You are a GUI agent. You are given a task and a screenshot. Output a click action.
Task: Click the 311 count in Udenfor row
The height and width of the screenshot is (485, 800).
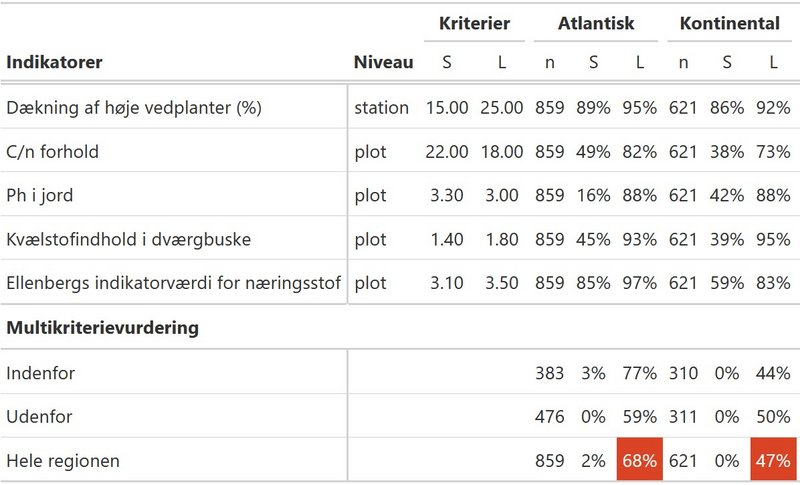click(x=683, y=417)
